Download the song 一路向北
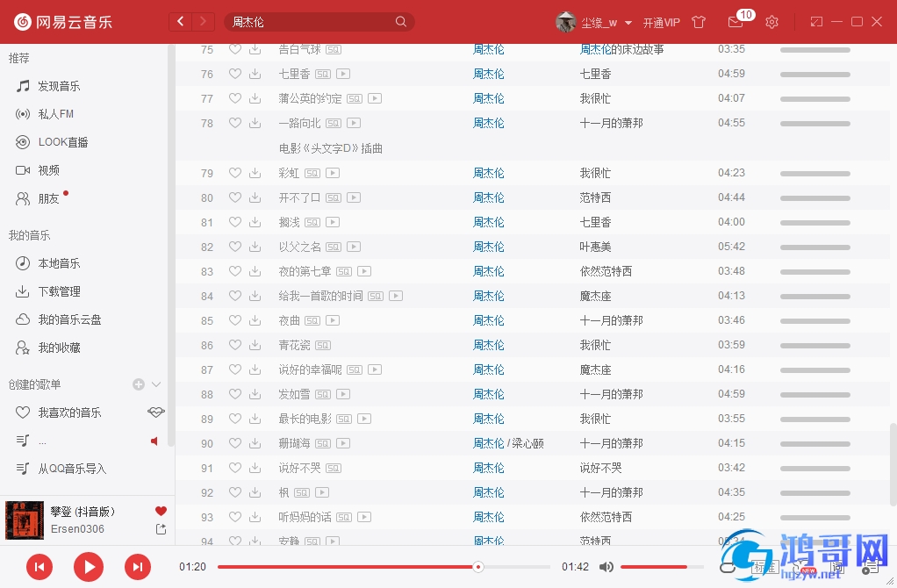This screenshot has width=897, height=588. [255, 123]
